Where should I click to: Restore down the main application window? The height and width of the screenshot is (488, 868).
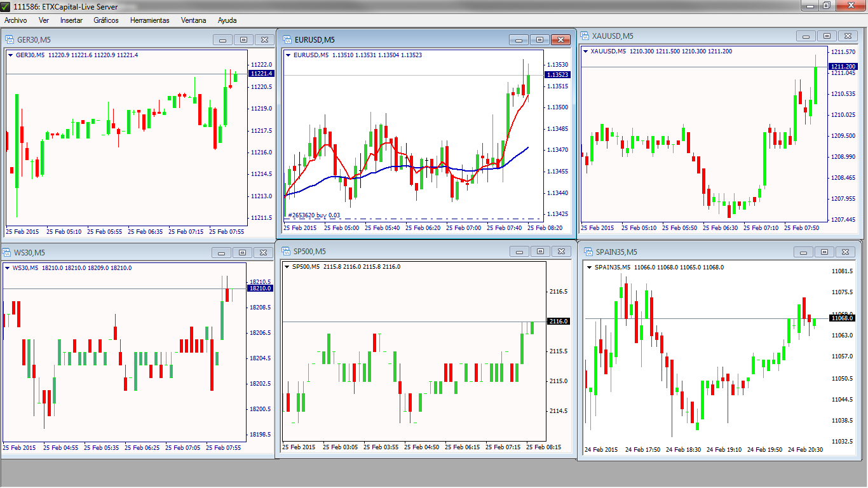click(x=826, y=5)
